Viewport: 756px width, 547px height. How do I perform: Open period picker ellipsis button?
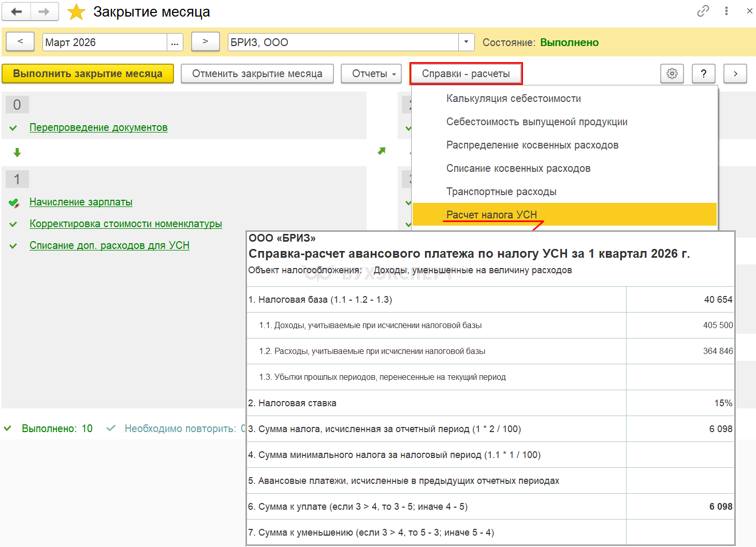tap(175, 42)
